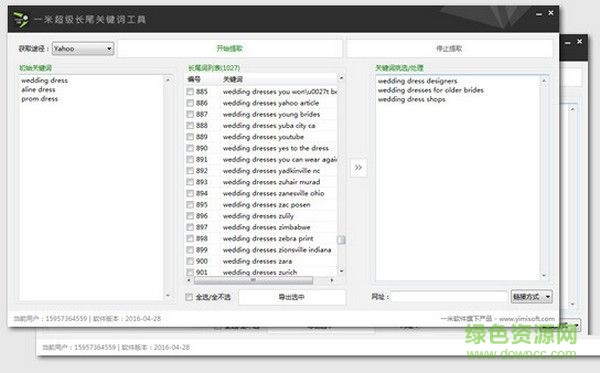Minimize the keyword tool window
The height and width of the screenshot is (373, 600).
pos(539,14)
